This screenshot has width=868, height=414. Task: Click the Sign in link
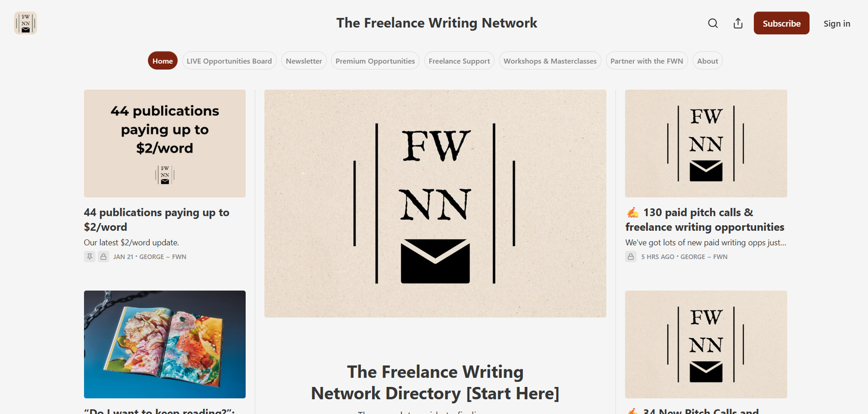click(837, 23)
